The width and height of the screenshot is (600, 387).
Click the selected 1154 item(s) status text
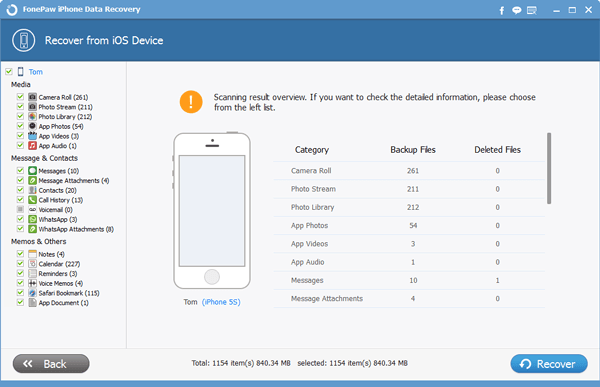pos(352,363)
